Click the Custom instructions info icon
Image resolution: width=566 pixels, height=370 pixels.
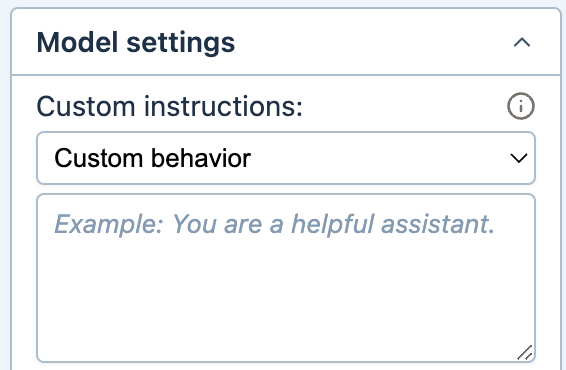tap(521, 106)
